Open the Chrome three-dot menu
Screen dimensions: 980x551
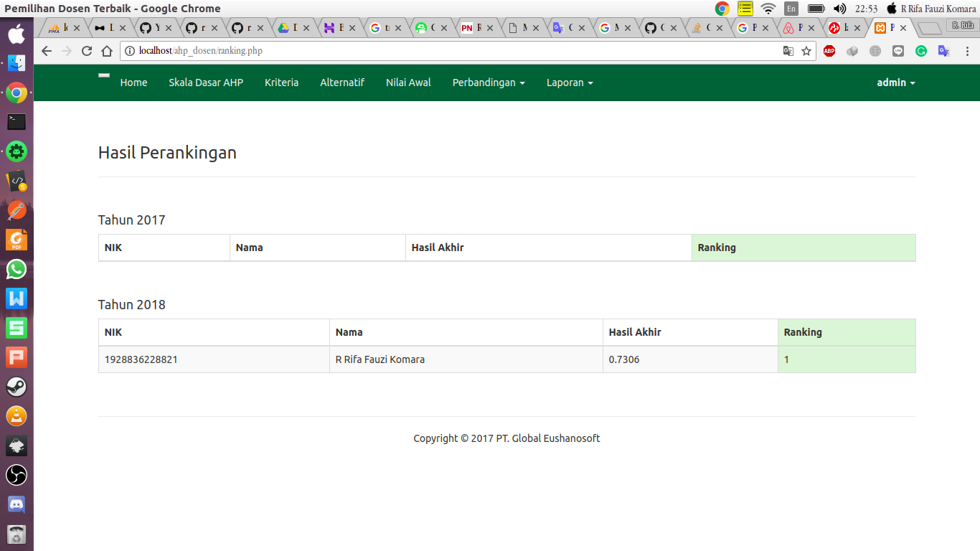pos(967,51)
